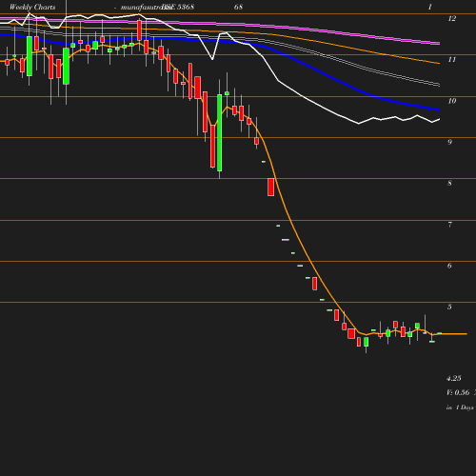Click the price axis label "5"
Image resolution: width=476 pixels, height=476 pixels.
point(449,307)
